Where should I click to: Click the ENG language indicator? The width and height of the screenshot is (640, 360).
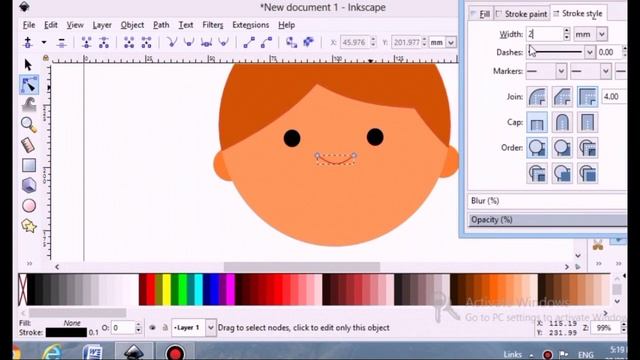(x=585, y=354)
